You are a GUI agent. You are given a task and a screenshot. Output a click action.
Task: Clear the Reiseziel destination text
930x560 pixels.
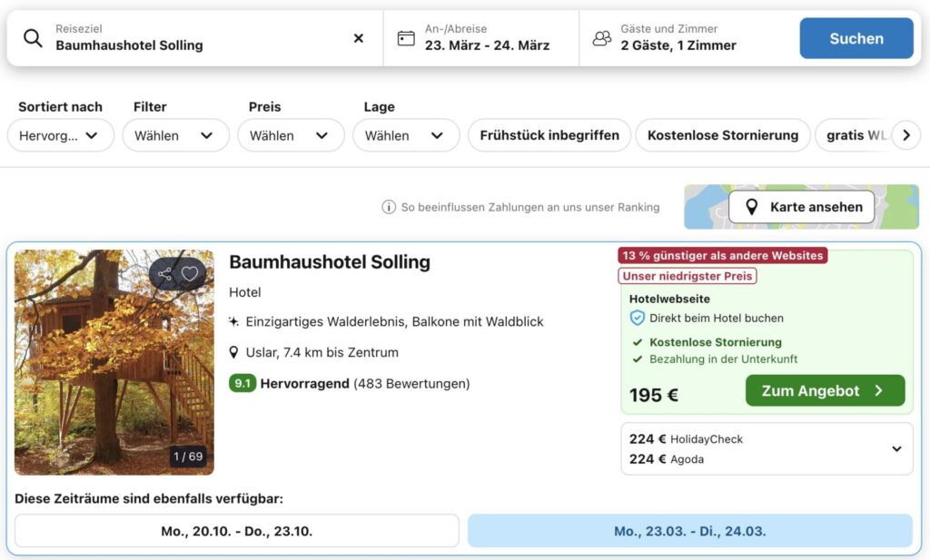pos(358,38)
